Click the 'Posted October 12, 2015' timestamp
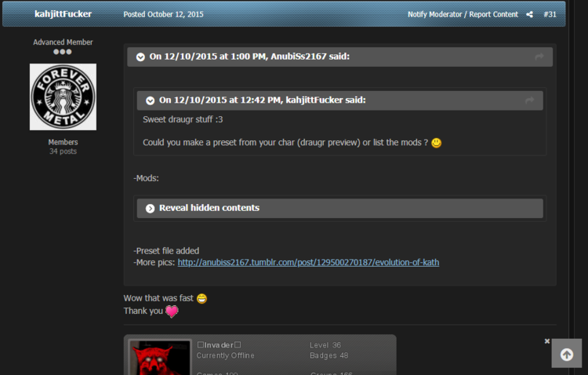This screenshot has height=375, width=588. pyautogui.click(x=163, y=14)
